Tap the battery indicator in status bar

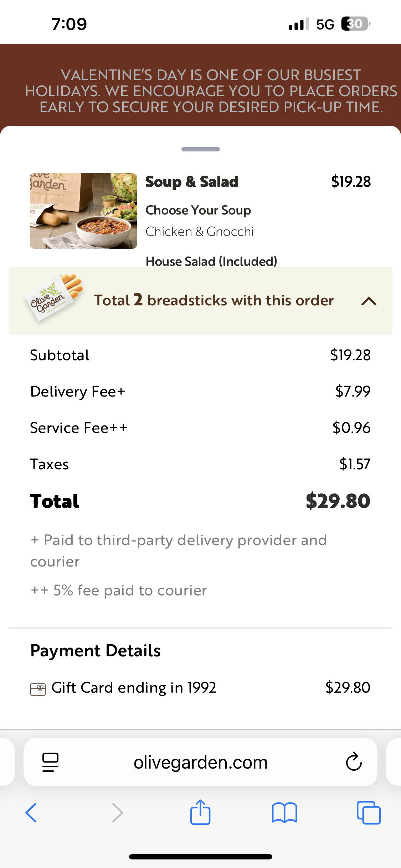(x=355, y=24)
